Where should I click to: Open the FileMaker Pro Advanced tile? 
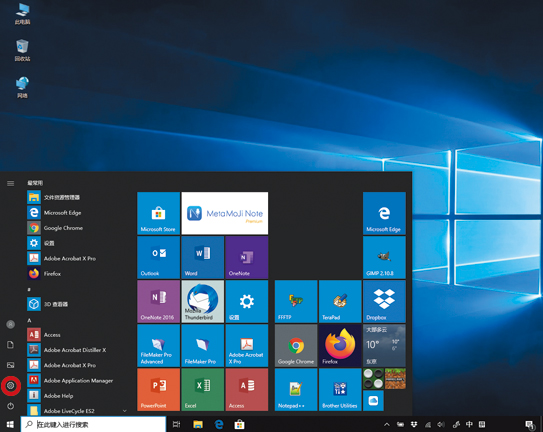(158, 345)
